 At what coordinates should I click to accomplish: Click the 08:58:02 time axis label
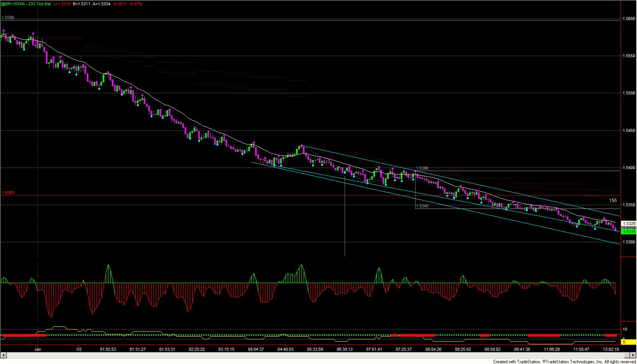coord(493,349)
